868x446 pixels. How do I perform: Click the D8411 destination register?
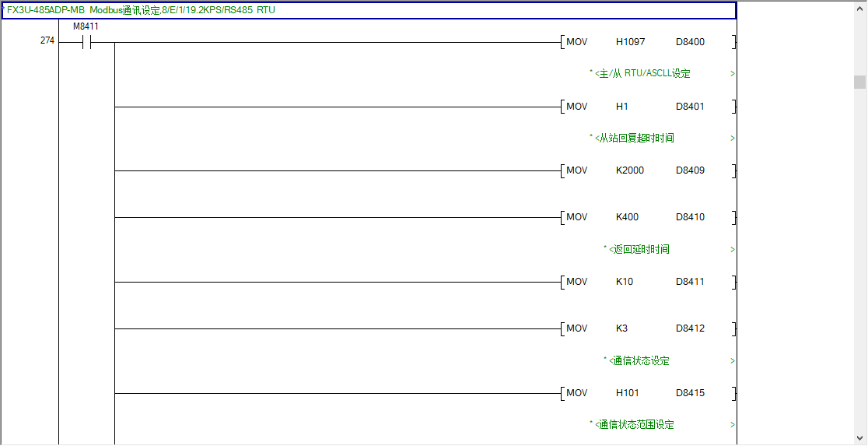point(690,282)
